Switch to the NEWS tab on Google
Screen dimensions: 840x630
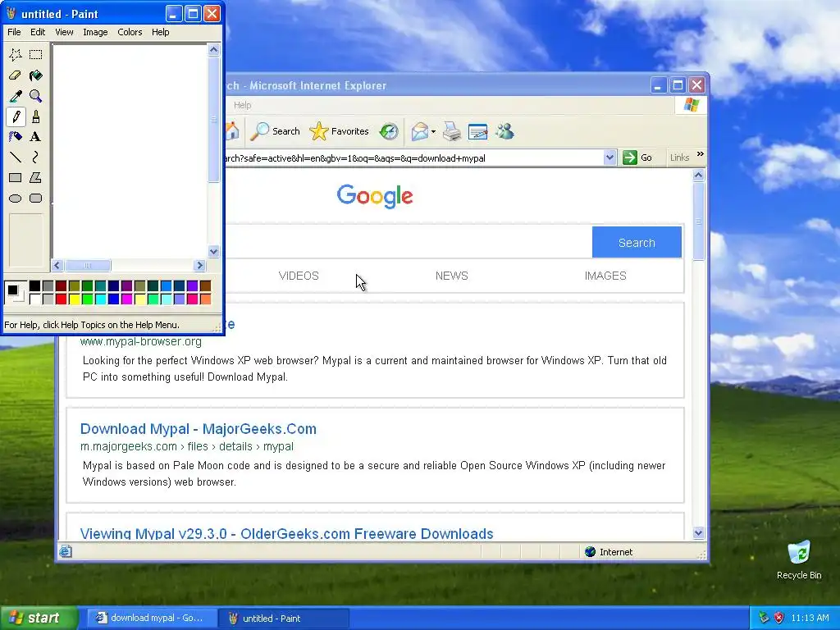pyautogui.click(x=452, y=276)
